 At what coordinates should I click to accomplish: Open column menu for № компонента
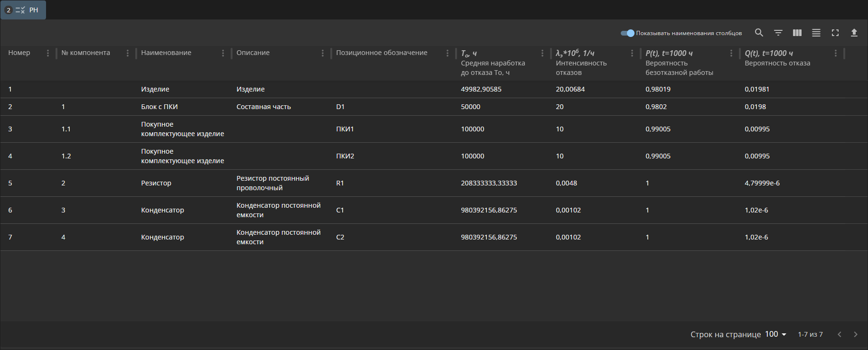point(128,53)
